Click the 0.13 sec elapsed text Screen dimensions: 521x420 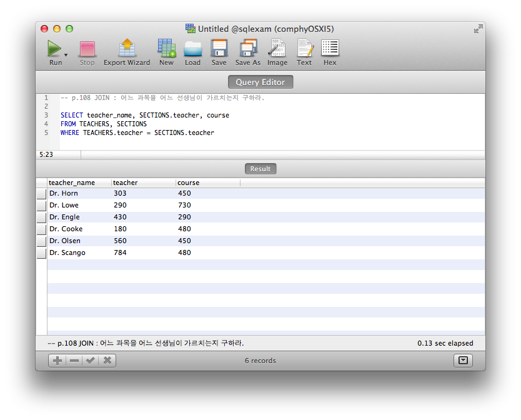click(x=445, y=343)
